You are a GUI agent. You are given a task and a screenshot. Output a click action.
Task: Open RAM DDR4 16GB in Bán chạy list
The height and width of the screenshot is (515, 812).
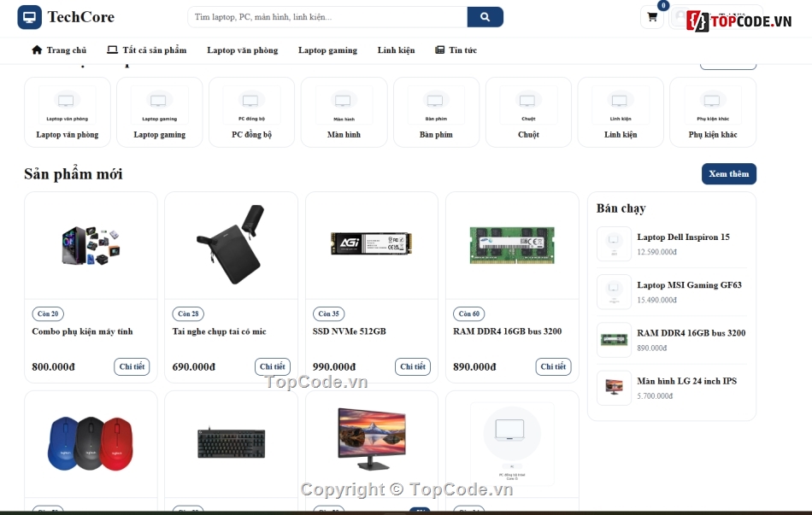691,333
